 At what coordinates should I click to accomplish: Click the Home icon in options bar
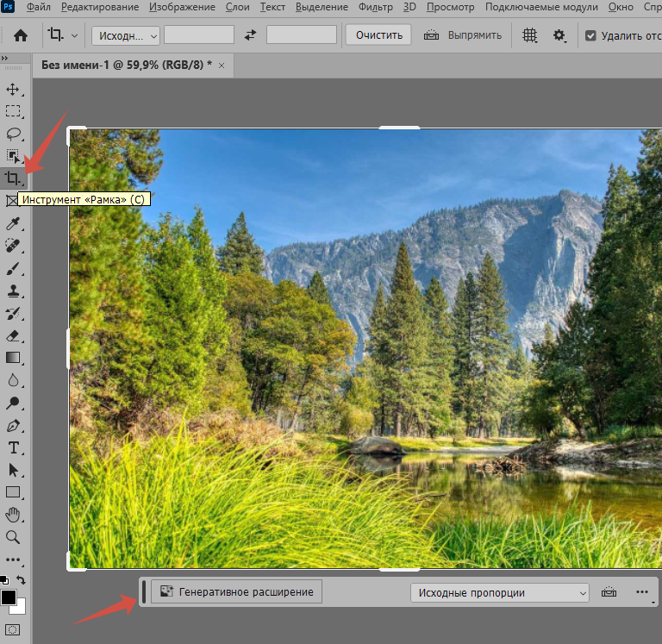[21, 35]
